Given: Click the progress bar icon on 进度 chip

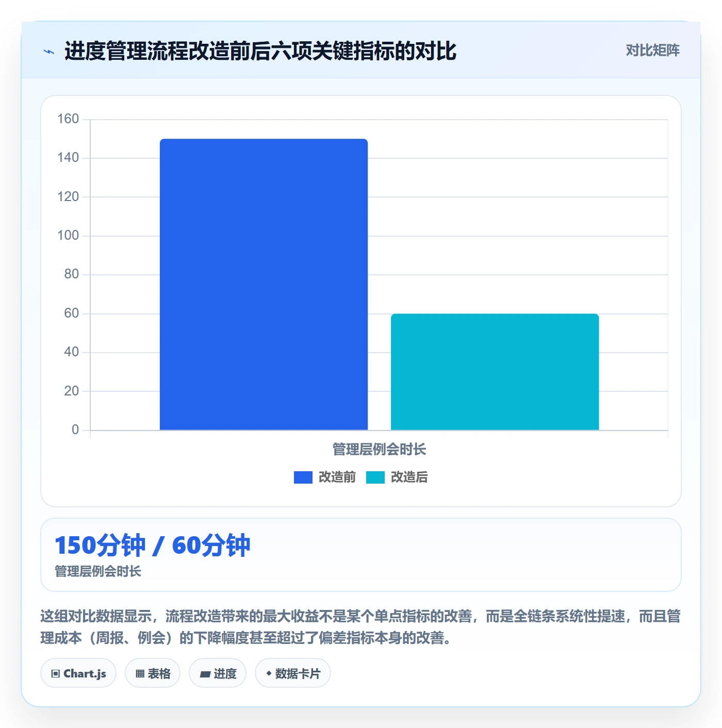Looking at the screenshot, I should click(205, 674).
